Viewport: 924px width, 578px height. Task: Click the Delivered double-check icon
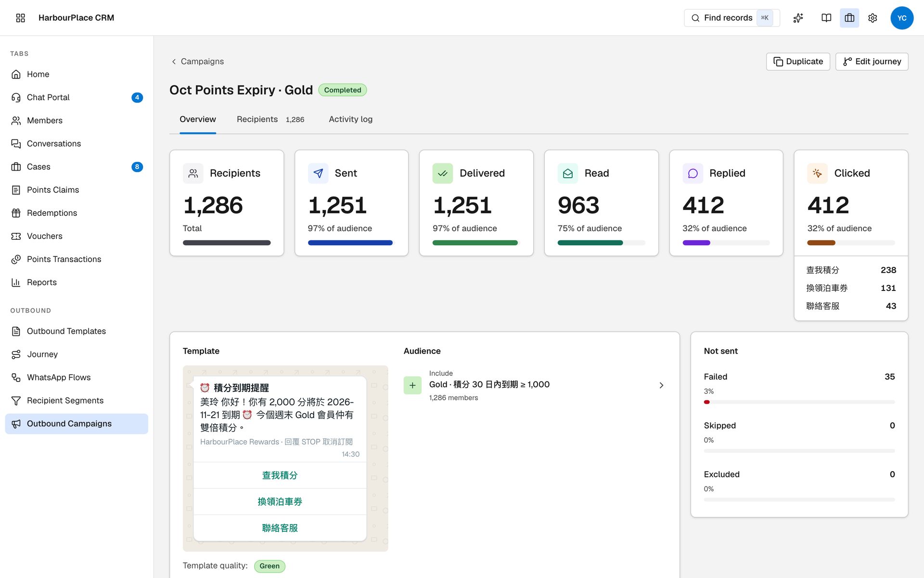(x=443, y=173)
